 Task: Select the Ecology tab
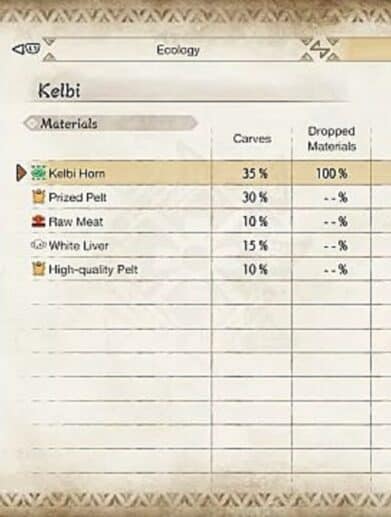pyautogui.click(x=178, y=50)
